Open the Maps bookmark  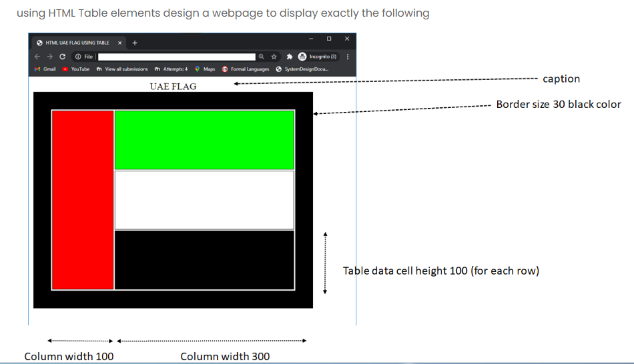(x=205, y=69)
